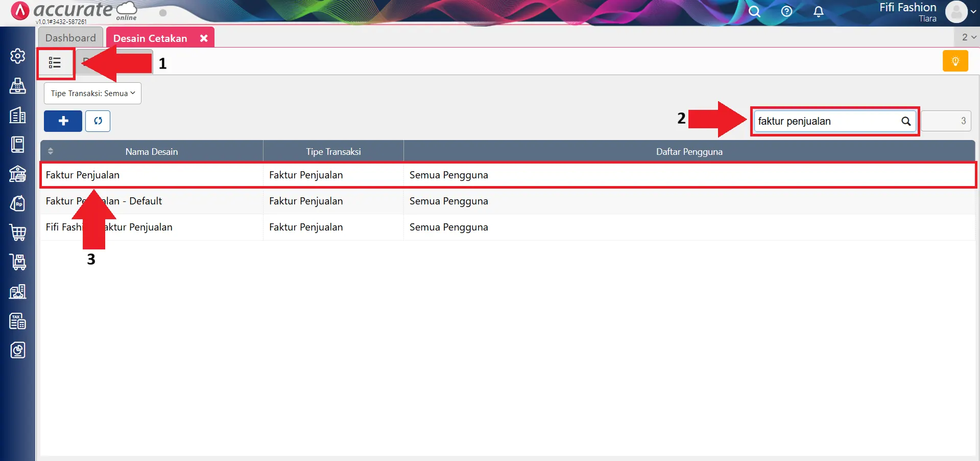Expand the open tabs counter dropdown
Image resolution: width=980 pixels, height=461 pixels.
tap(968, 37)
